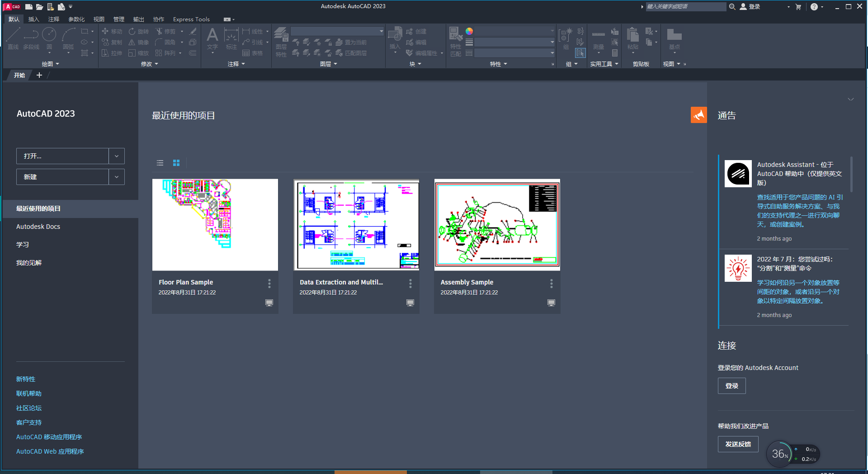Open the 视图 ribbon tab

click(99, 19)
